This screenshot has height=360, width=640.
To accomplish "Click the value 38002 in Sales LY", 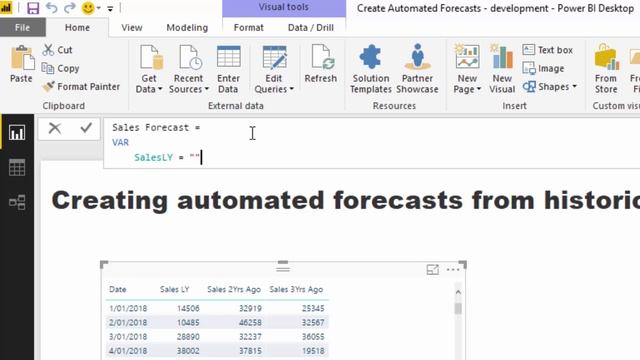I will 188,351.
